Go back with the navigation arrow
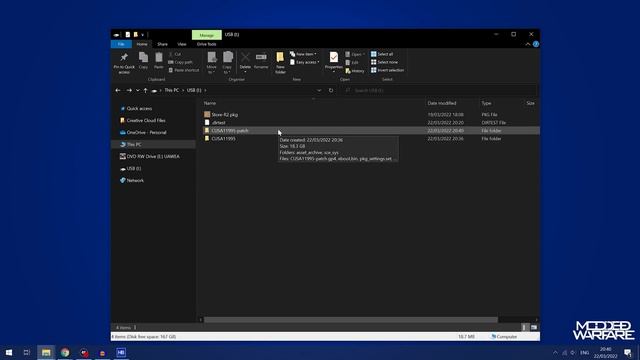 tap(118, 90)
